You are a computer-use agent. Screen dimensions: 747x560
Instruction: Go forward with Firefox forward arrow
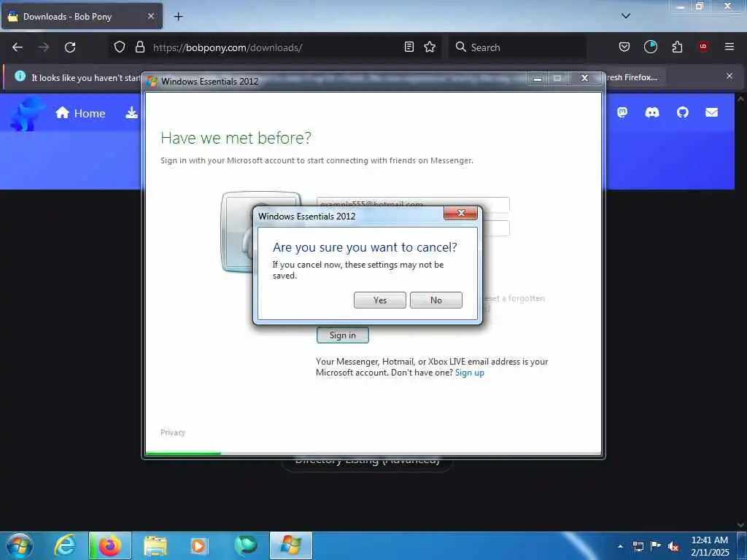[x=44, y=47]
